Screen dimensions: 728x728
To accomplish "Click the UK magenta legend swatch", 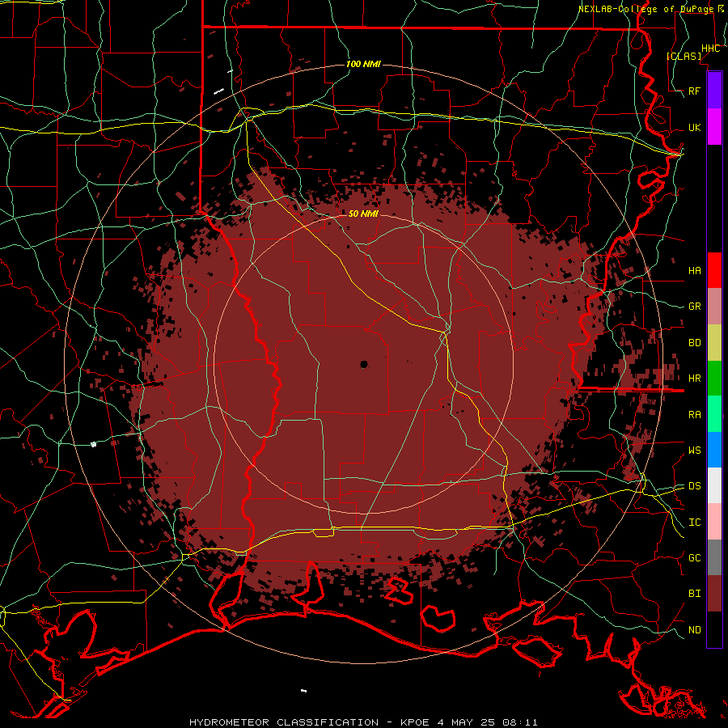I will click(x=714, y=127).
